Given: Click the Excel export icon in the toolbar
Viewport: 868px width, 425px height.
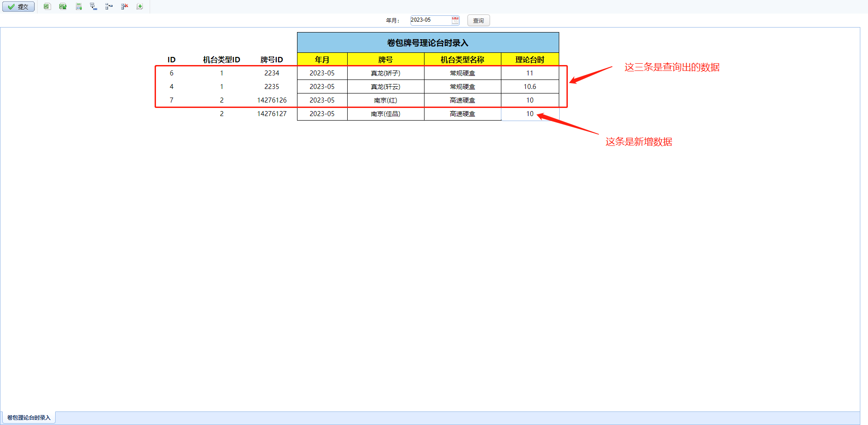Looking at the screenshot, I should (x=47, y=6).
